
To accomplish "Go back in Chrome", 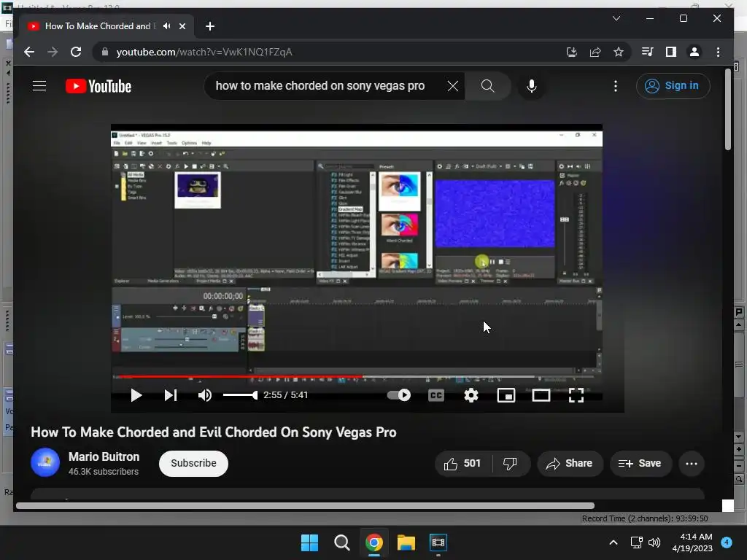I will [29, 52].
